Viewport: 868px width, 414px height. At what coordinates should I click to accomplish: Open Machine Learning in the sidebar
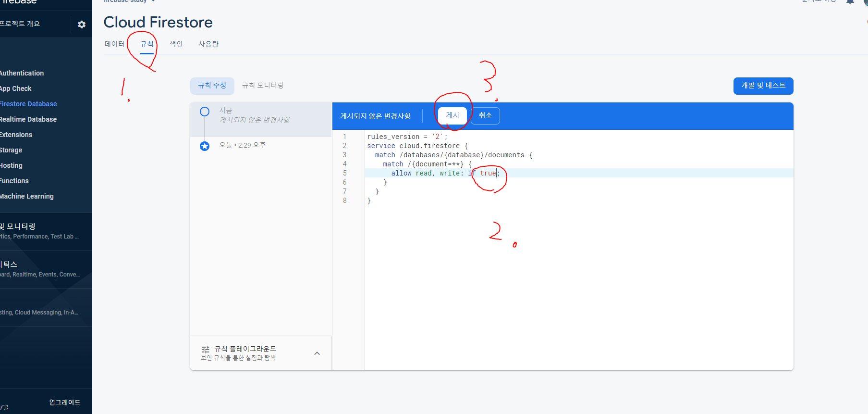(x=27, y=196)
